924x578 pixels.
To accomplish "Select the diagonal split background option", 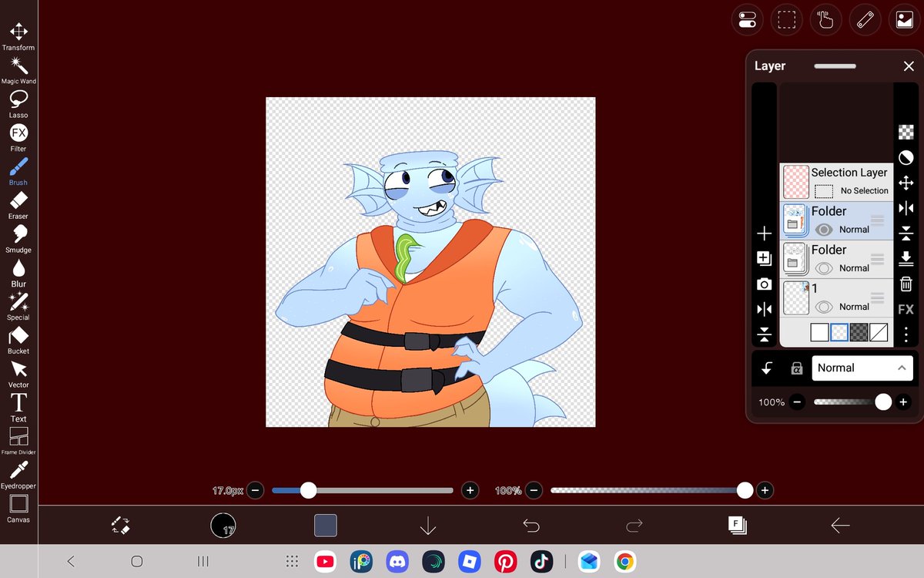I will pyautogui.click(x=879, y=332).
